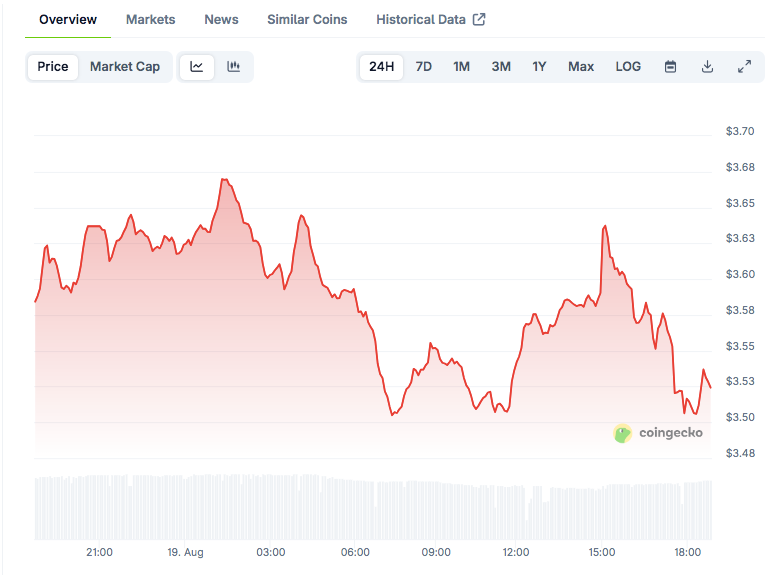The width and height of the screenshot is (771, 575).
Task: Select the 1Y time range
Action: coord(539,67)
